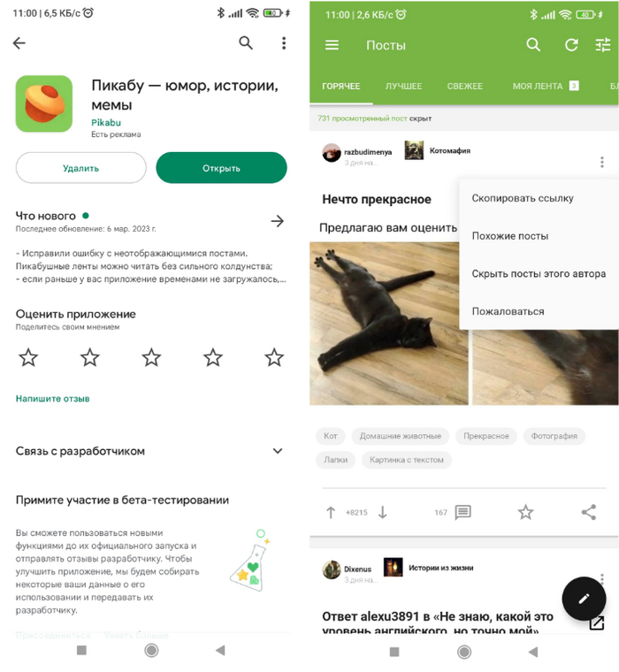Tap the pencil floating create-post button

[x=584, y=599]
